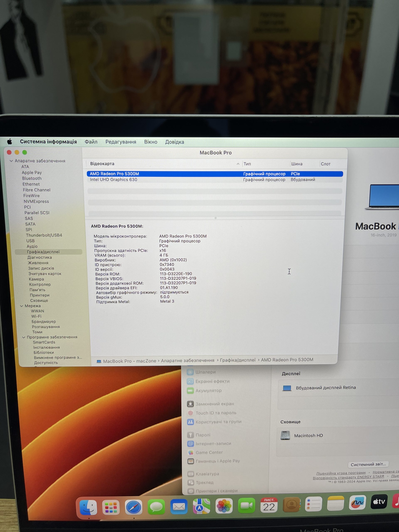Select USB in hardware list

[30, 241]
